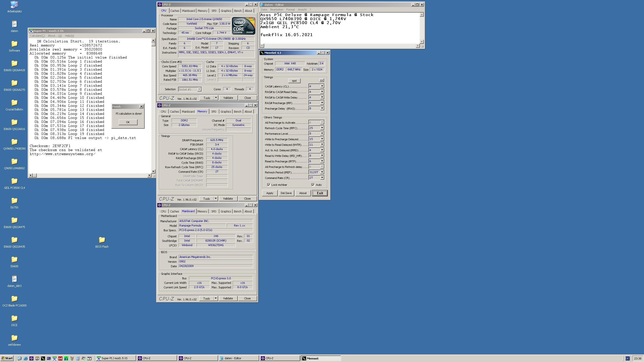The image size is (644, 362).
Task: Expand the Refresh Cycle Time (tRFC) dropdown
Action: (x=322, y=128)
